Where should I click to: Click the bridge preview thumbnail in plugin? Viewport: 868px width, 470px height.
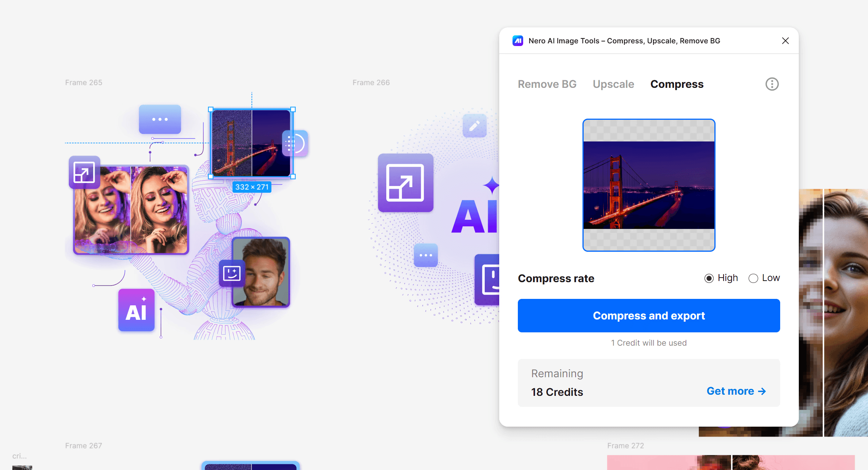click(649, 185)
